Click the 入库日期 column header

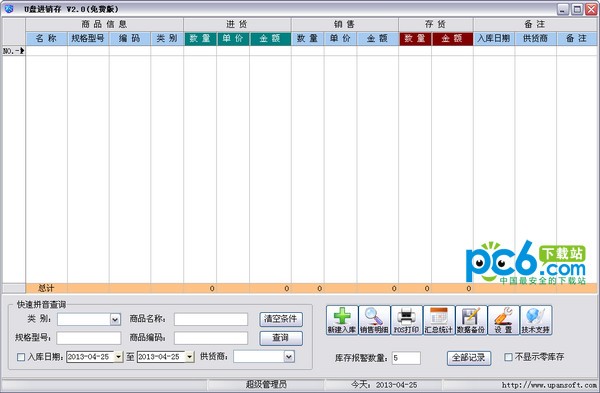click(494, 39)
